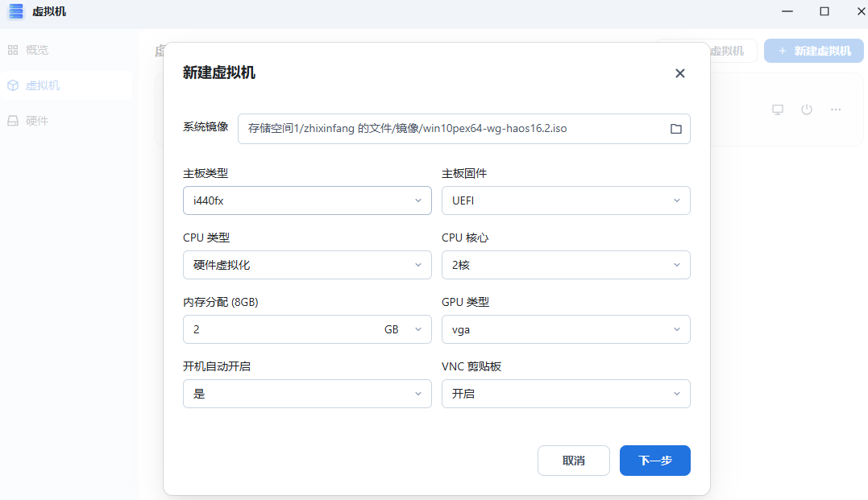This screenshot has height=500, width=868.
Task: Click the 下一步 next button
Action: (654, 460)
